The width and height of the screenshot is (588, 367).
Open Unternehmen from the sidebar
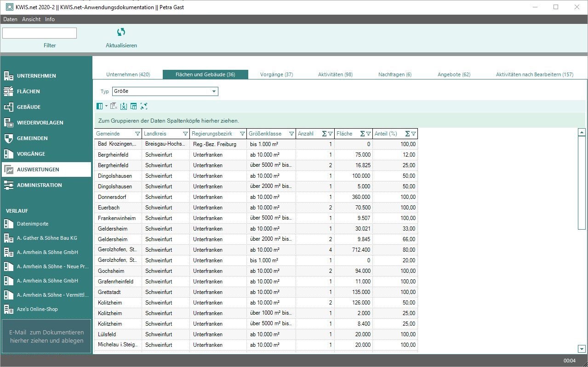[36, 76]
